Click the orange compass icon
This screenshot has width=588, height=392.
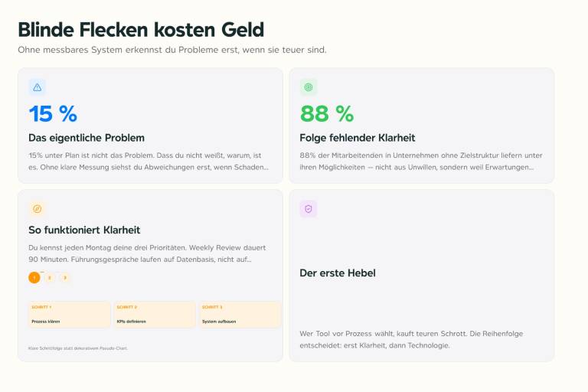tap(37, 209)
